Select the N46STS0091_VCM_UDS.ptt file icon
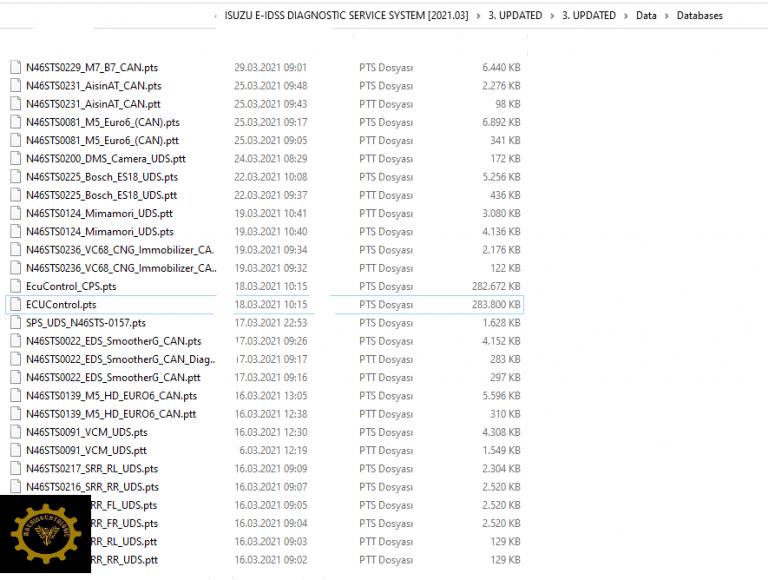768x580 pixels. tap(16, 450)
